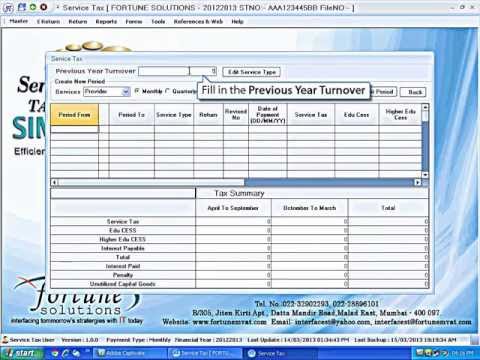Click the Back button
480x360 pixels.
pos(413,92)
